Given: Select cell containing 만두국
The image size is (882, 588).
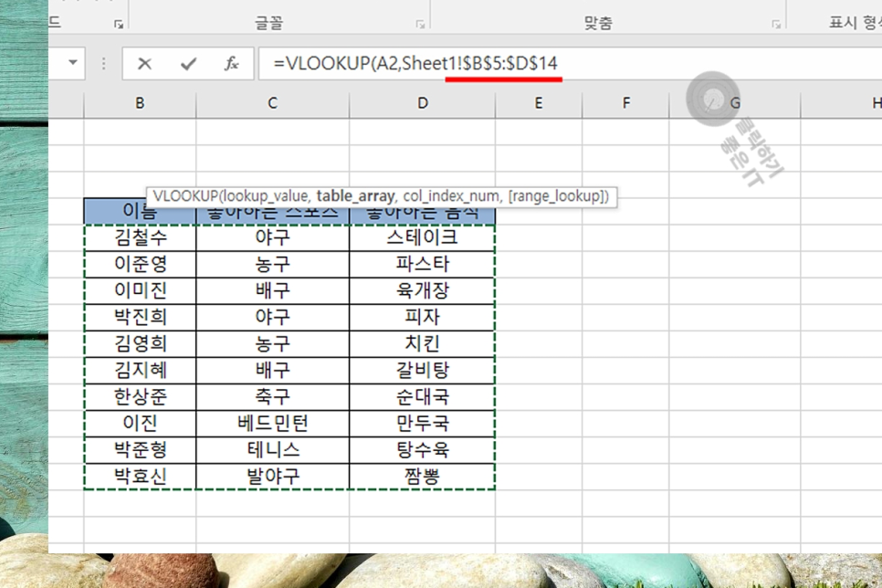Looking at the screenshot, I should coord(422,423).
